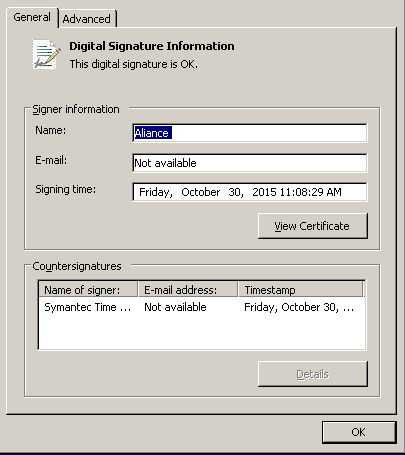Click the Name of signer column header
This screenshot has width=405, height=455.
tap(88, 290)
